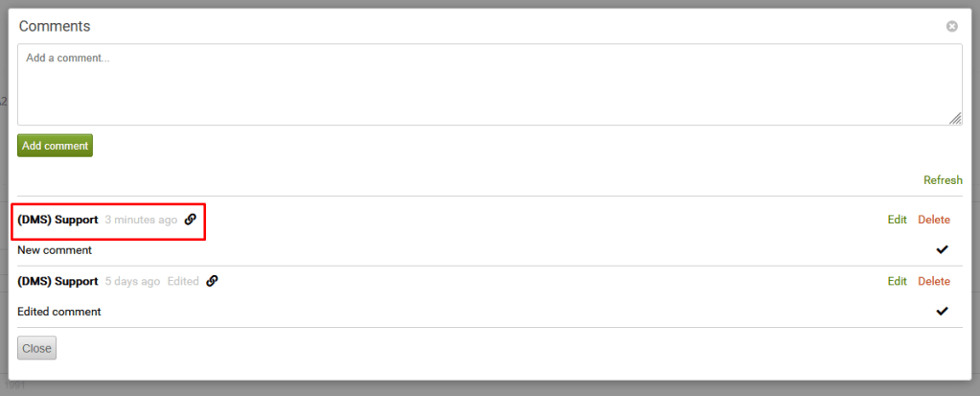This screenshot has width=980, height=396.
Task: Edit the 'New comment' entry
Action: point(897,220)
